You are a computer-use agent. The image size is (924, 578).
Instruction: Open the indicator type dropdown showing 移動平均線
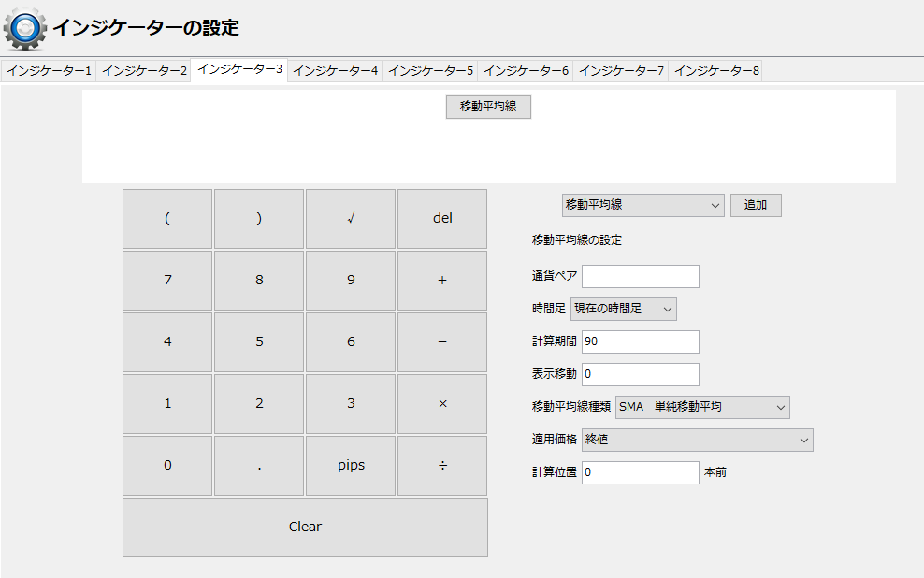pyautogui.click(x=642, y=205)
